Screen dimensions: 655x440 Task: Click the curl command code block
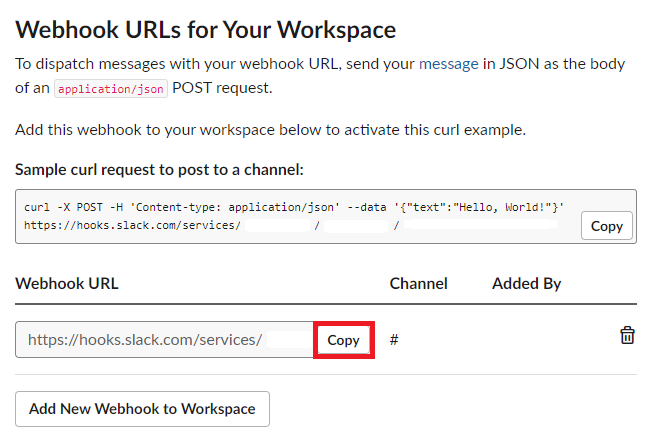pos(326,216)
